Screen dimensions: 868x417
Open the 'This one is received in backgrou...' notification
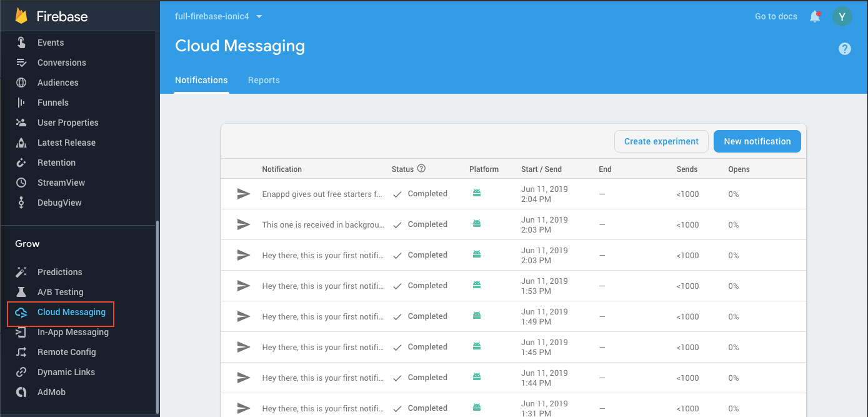tap(323, 224)
